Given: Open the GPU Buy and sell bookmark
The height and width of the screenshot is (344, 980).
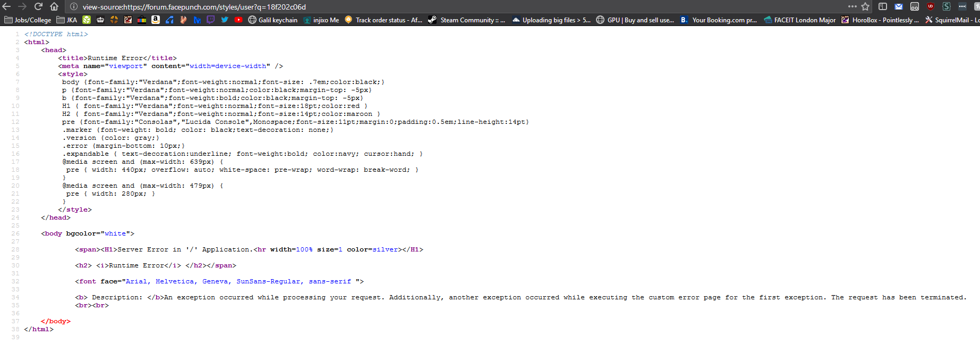Looking at the screenshot, I should point(635,20).
